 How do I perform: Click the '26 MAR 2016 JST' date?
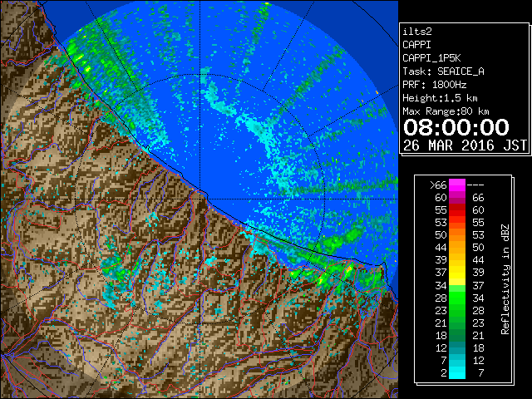point(465,145)
